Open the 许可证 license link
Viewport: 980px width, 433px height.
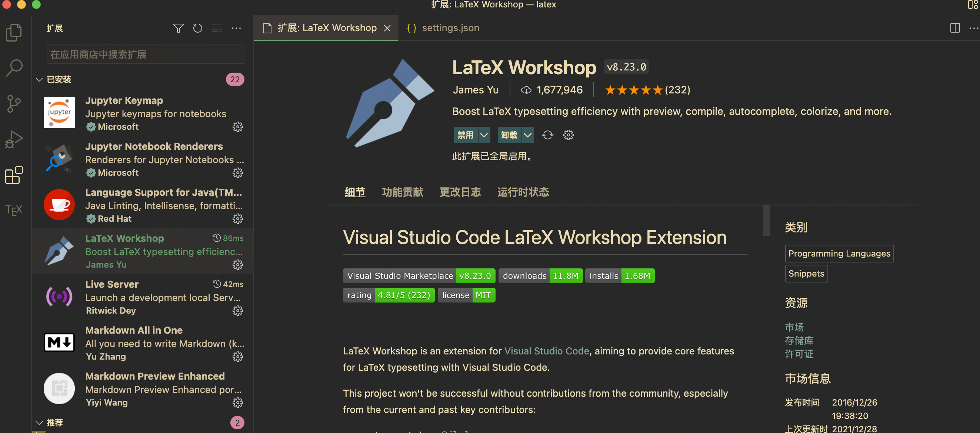pos(799,354)
